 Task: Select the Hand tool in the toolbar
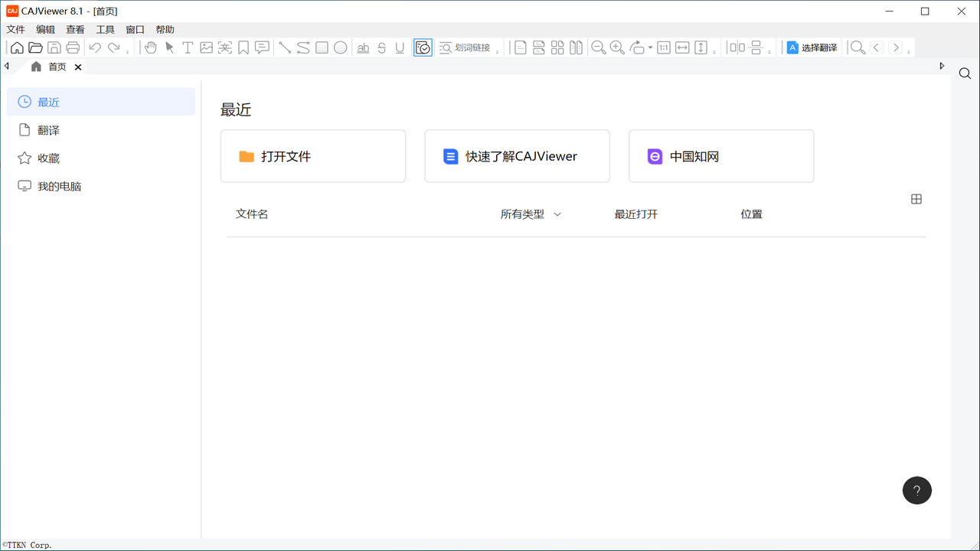pyautogui.click(x=150, y=47)
